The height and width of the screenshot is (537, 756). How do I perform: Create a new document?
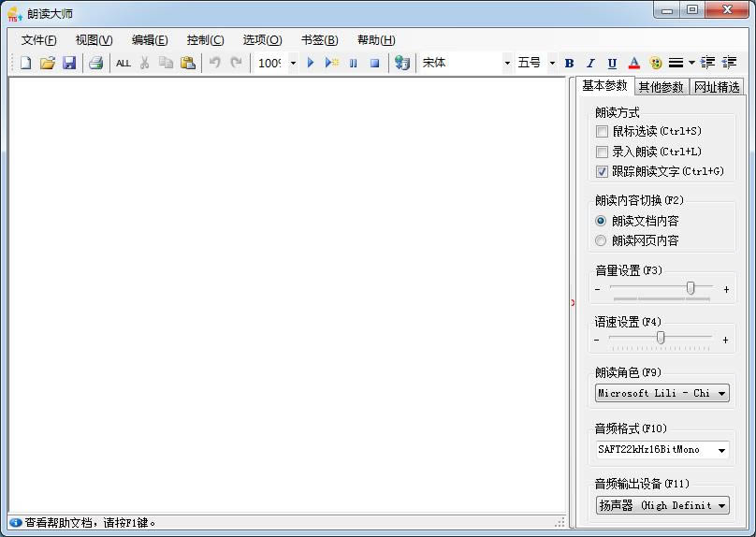(x=25, y=63)
